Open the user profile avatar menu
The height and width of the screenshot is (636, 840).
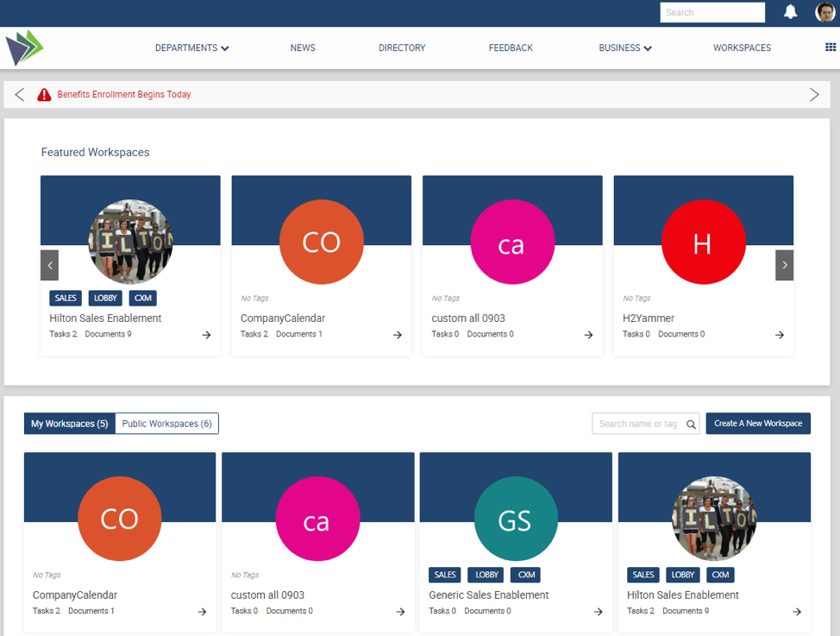coord(824,12)
